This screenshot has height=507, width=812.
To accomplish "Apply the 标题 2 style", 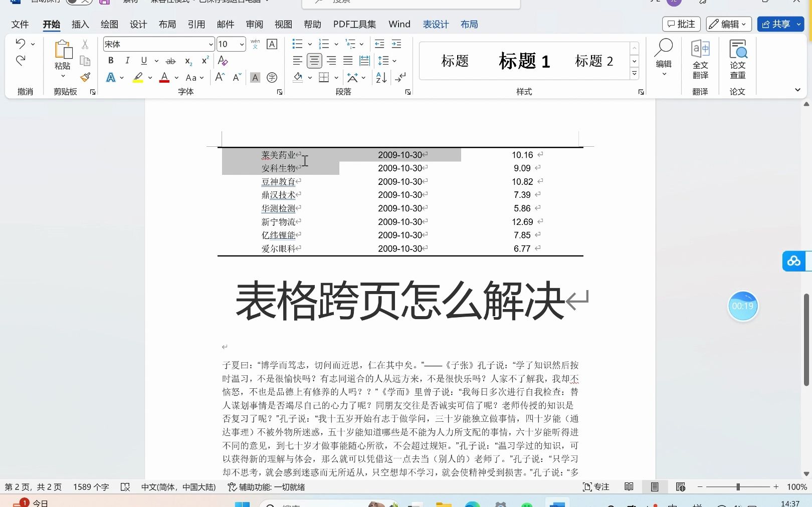I will [594, 61].
